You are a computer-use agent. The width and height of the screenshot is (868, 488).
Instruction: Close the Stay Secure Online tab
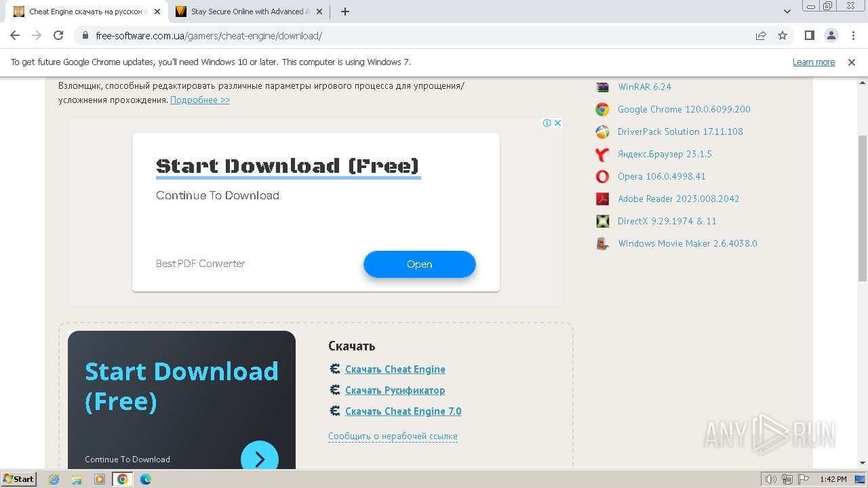pyautogui.click(x=319, y=12)
